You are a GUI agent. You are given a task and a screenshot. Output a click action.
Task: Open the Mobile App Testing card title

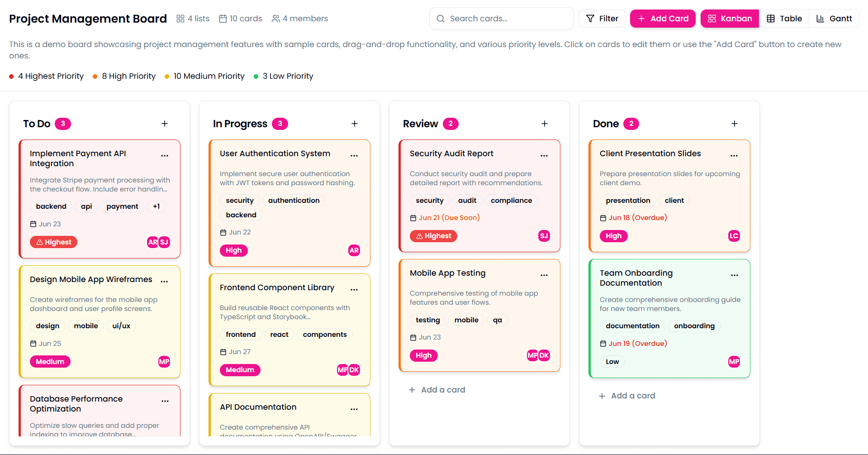(448, 273)
